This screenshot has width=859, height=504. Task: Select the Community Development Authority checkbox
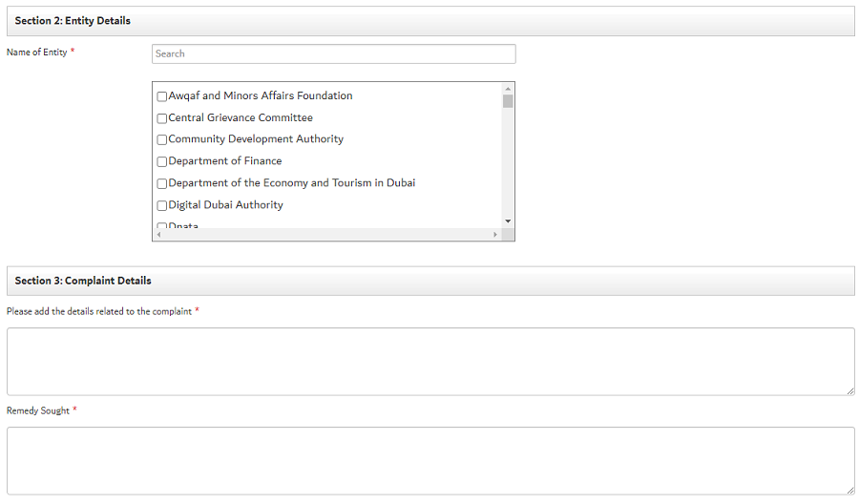[162, 139]
